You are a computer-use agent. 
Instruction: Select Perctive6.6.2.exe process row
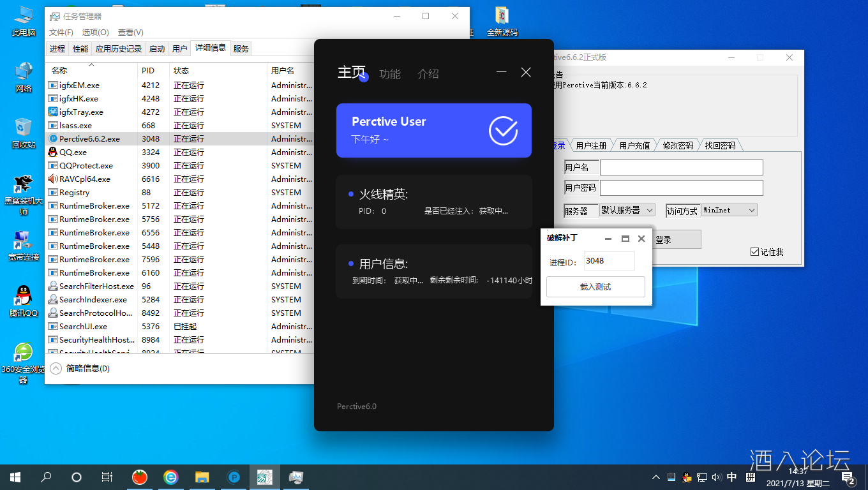181,138
